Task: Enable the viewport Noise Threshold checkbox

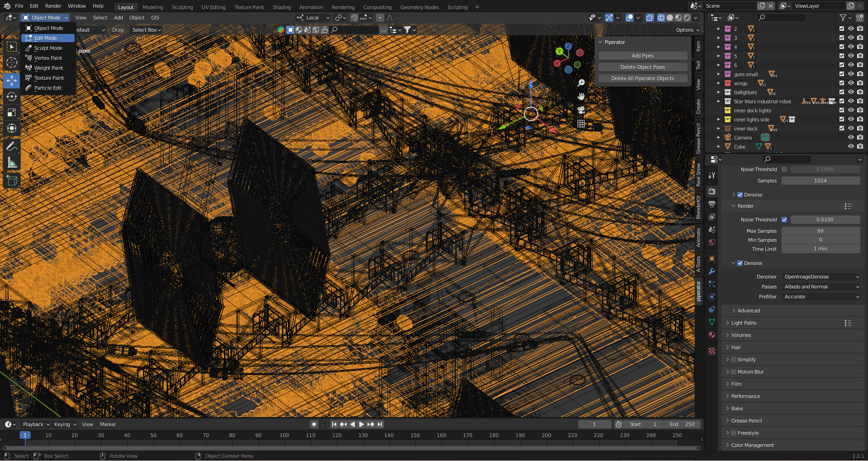Action: [x=784, y=169]
